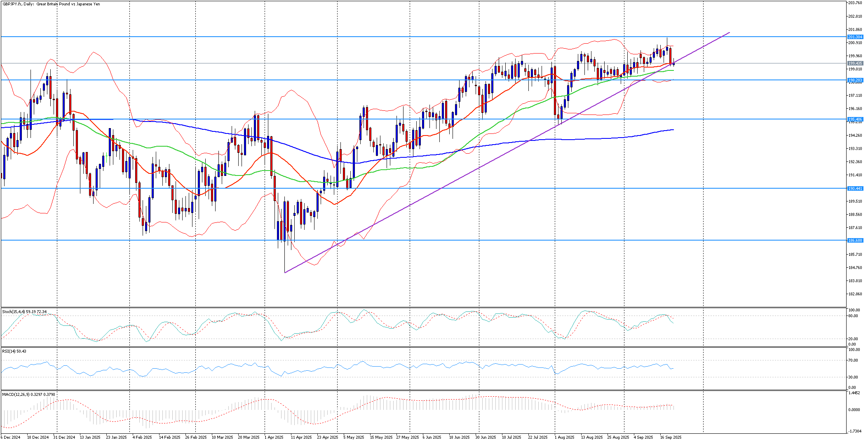Click the GBPJPY.fx Daily chart title
The width and height of the screenshot is (868, 442).
(51, 4)
